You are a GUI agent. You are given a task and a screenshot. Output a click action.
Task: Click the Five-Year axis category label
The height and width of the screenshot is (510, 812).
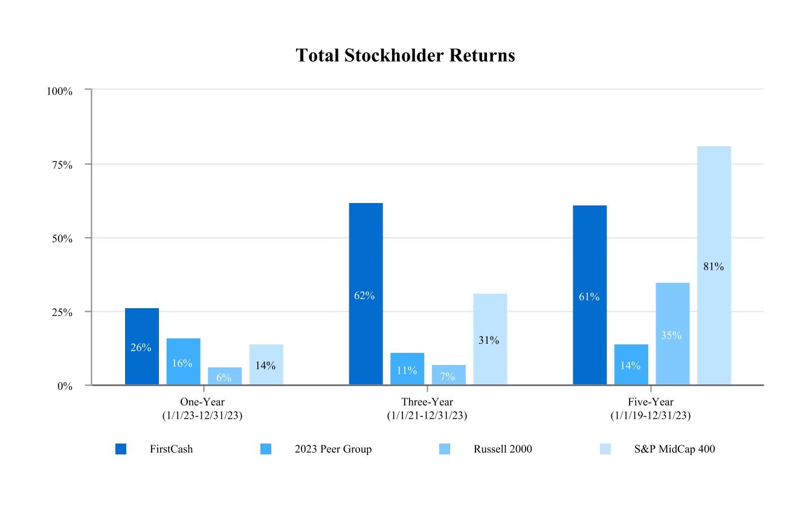[x=651, y=408]
